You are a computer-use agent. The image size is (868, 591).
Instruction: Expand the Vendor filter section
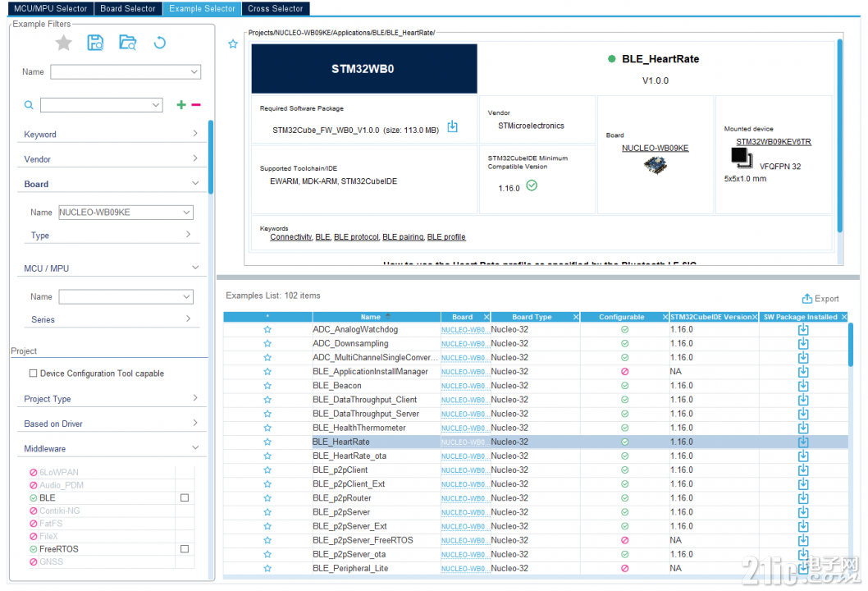195,158
